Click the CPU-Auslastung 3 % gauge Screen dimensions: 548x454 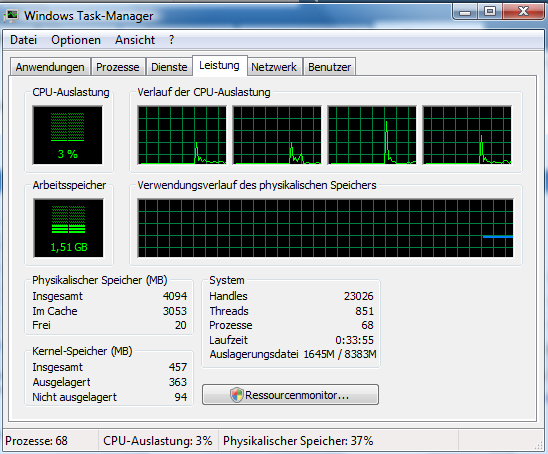tap(67, 135)
